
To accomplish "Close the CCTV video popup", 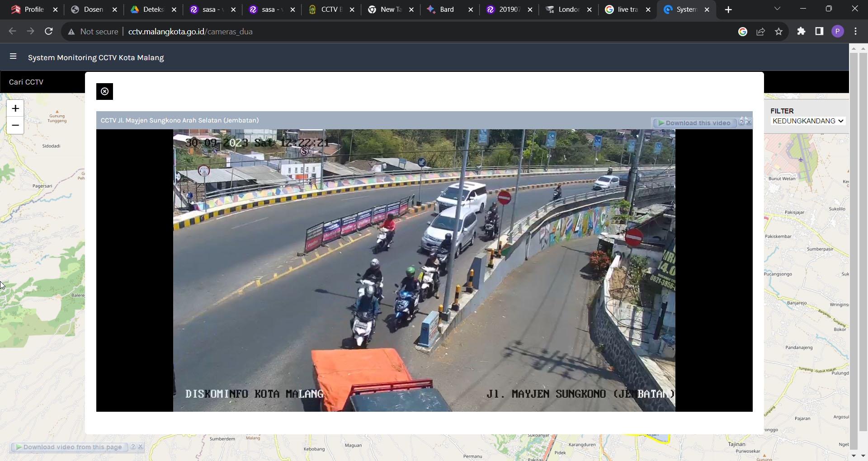I will click(104, 91).
